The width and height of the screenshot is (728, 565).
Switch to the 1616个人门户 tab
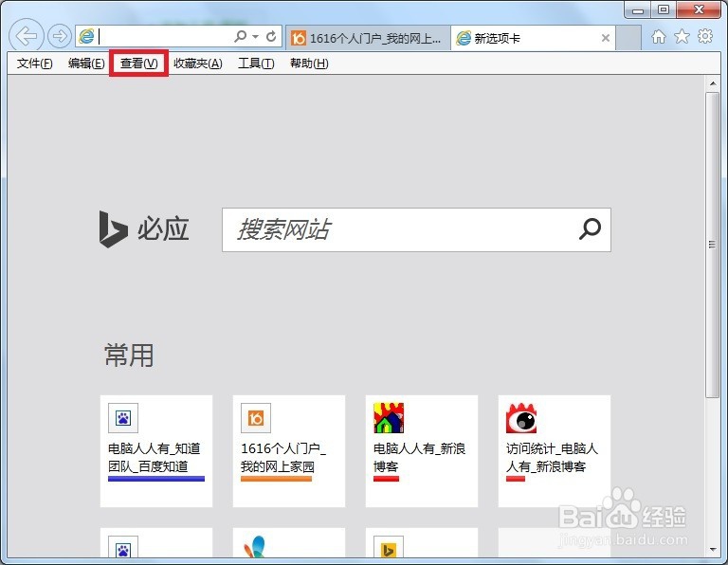tap(367, 38)
